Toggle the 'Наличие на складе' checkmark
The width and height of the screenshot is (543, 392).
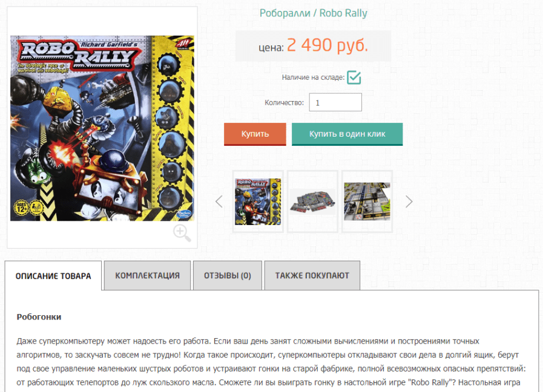click(354, 77)
